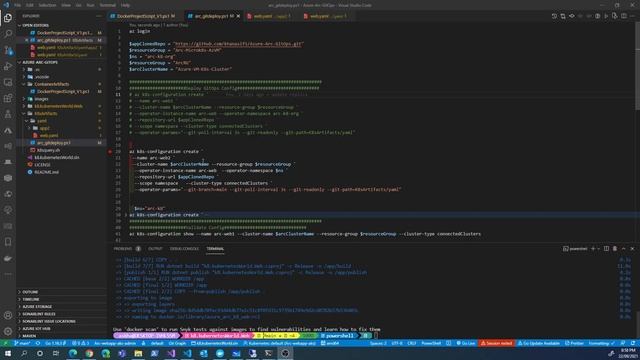The image size is (640, 360).
Task: Open Windows Start menu
Action: [7, 353]
